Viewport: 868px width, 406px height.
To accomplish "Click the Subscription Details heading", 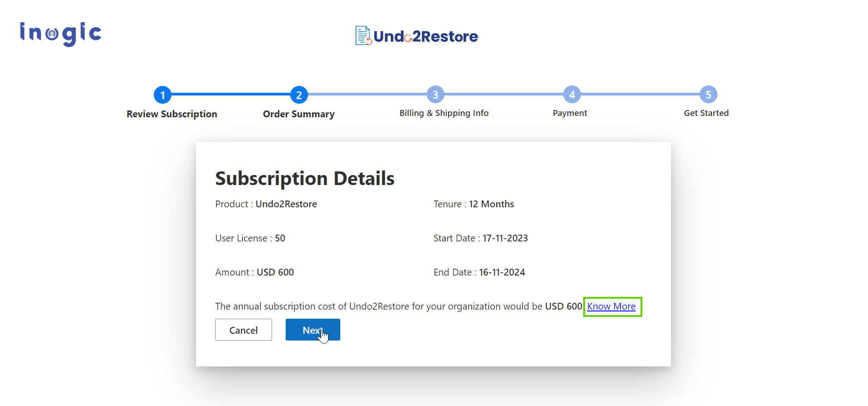I will [x=304, y=178].
